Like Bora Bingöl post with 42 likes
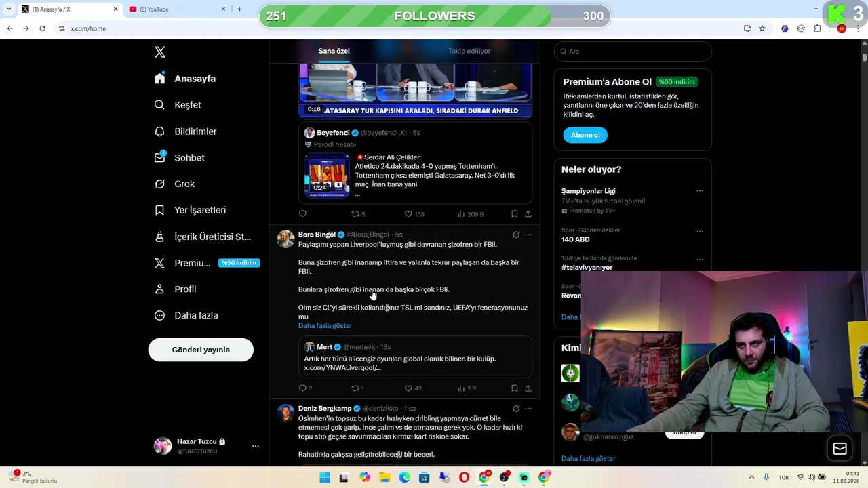The image size is (868, 488). click(413, 388)
